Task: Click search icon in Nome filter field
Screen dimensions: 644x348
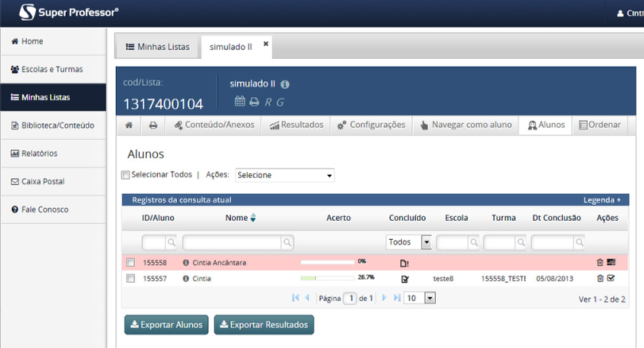Action: pos(287,242)
